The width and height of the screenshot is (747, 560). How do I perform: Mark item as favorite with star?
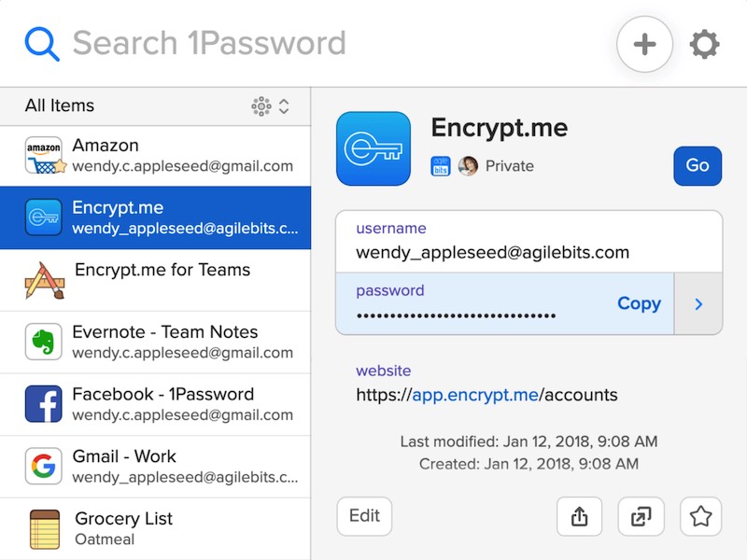(701, 516)
